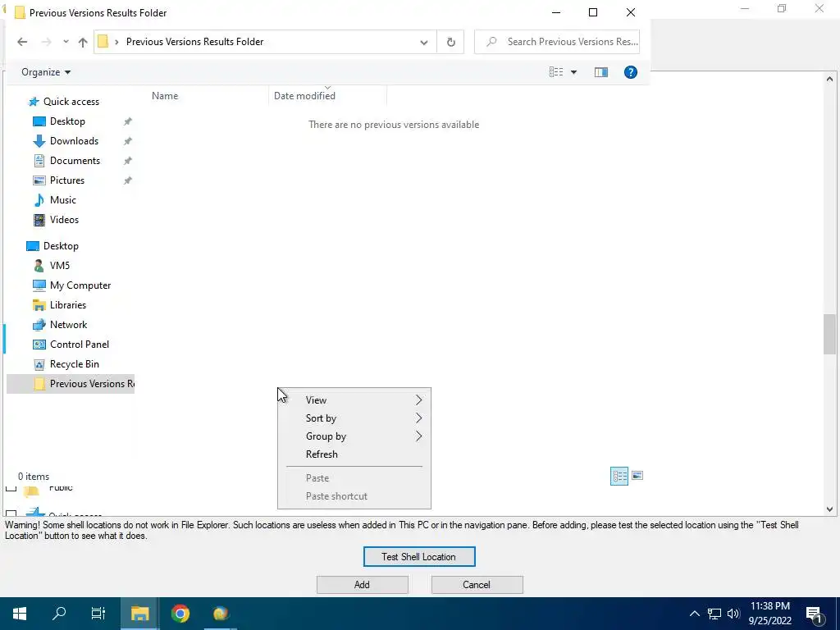Screen dimensions: 840x630
Task: Click the background list scroll down arrow
Action: (829, 509)
